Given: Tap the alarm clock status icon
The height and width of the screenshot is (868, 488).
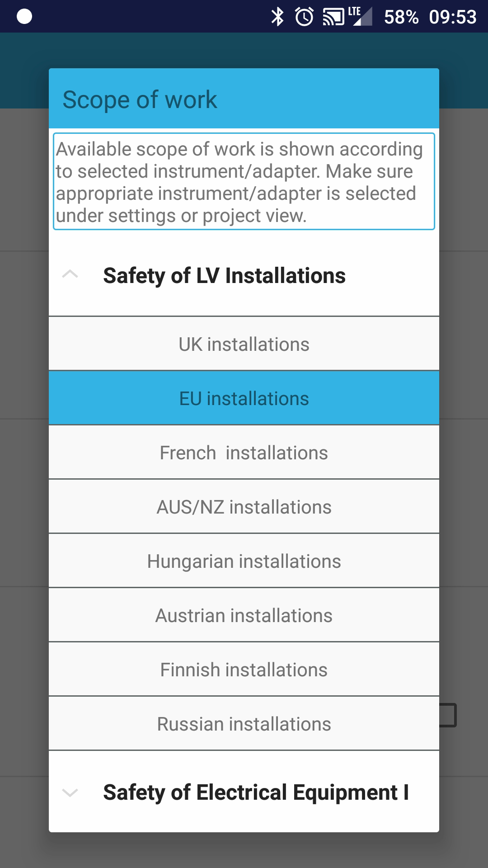Looking at the screenshot, I should click(x=304, y=17).
